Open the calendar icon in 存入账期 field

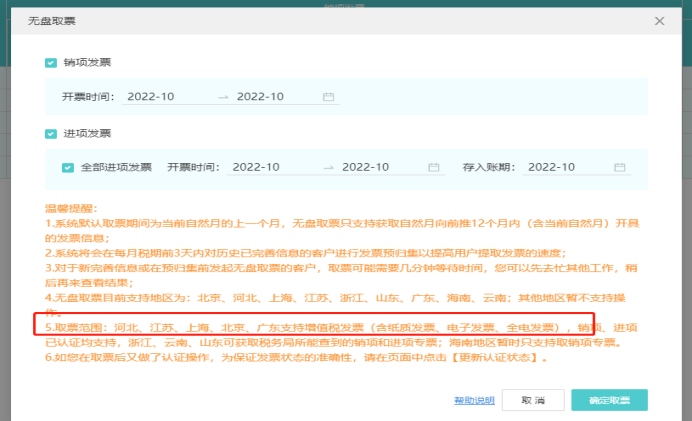(x=620, y=167)
